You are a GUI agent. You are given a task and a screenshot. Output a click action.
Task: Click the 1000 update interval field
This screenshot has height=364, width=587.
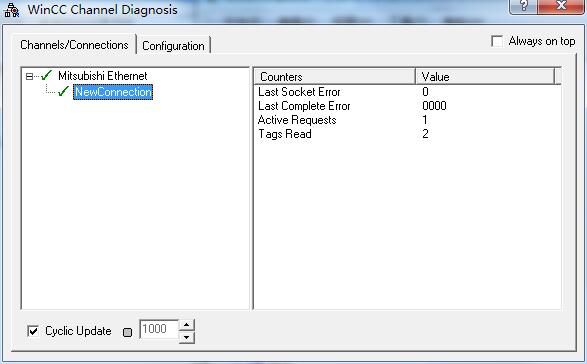click(x=158, y=329)
